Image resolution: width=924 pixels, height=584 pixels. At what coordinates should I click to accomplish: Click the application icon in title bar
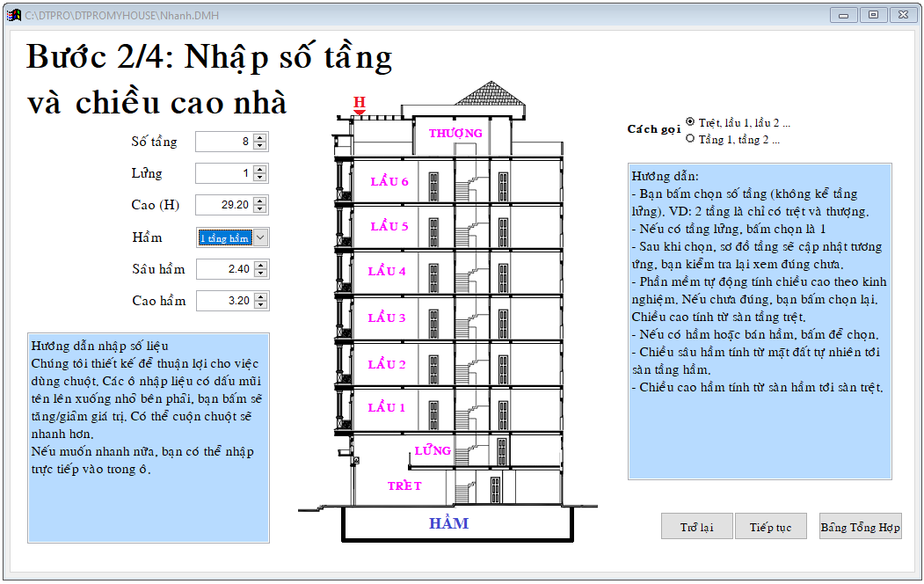[x=14, y=15]
